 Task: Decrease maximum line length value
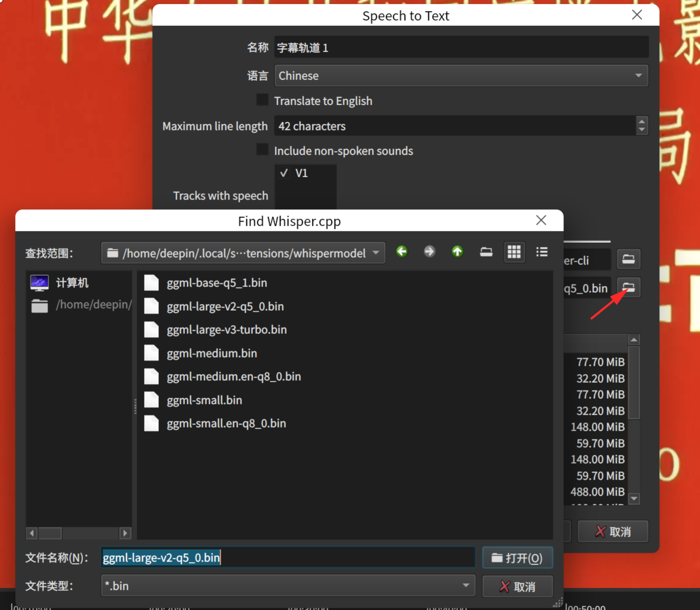642,130
